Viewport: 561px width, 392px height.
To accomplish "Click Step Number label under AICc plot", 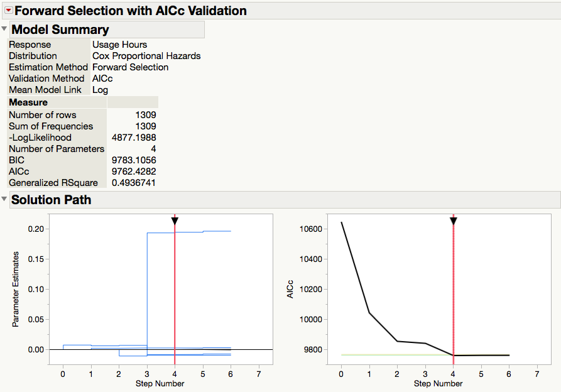I will 438,384.
